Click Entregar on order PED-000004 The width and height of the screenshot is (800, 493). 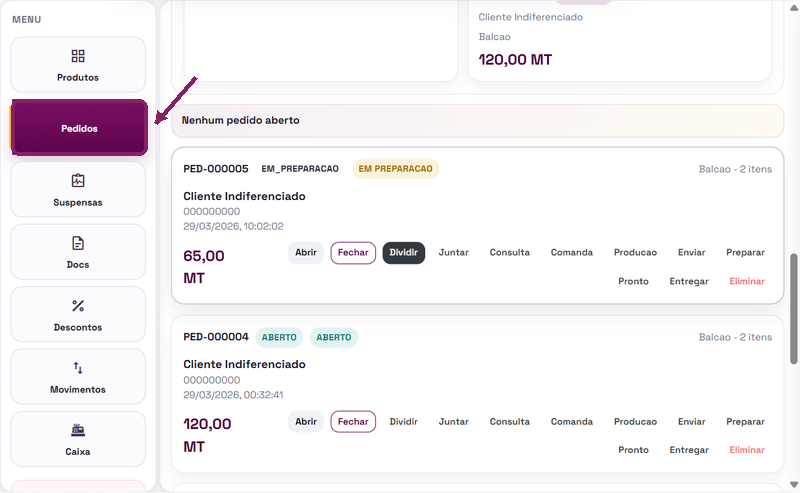coord(689,450)
